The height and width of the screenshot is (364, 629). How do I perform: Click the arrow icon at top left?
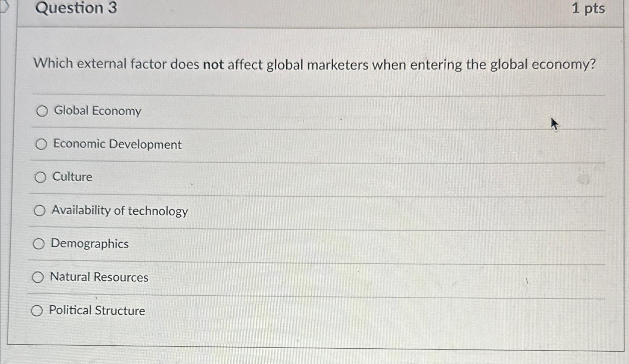pyautogui.click(x=3, y=6)
